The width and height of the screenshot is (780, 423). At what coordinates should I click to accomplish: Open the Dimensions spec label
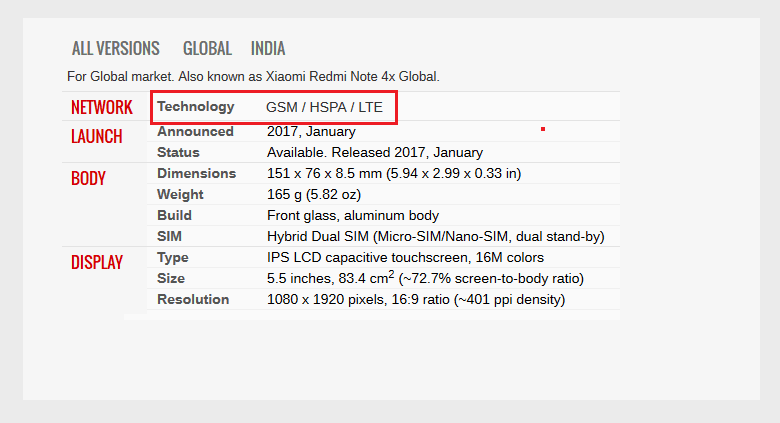click(196, 173)
